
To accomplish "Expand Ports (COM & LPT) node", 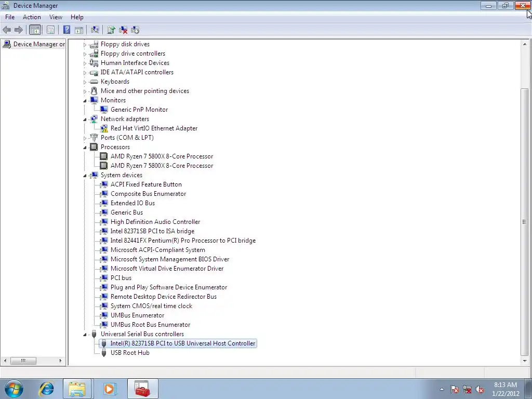I will 85,138.
